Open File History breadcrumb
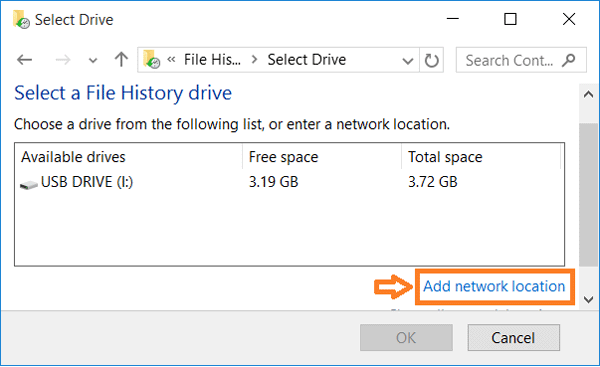The height and width of the screenshot is (367, 600). [212, 60]
